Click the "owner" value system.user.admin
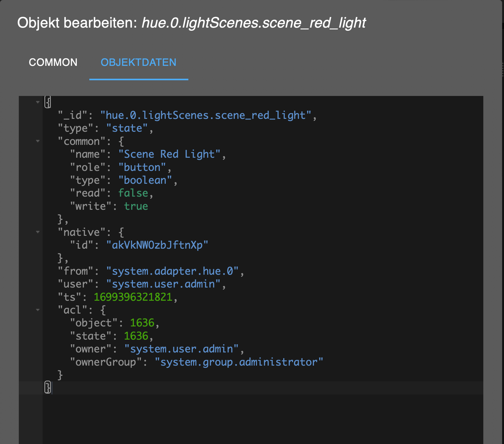Viewport: 504px width, 444px height. pyautogui.click(x=181, y=349)
